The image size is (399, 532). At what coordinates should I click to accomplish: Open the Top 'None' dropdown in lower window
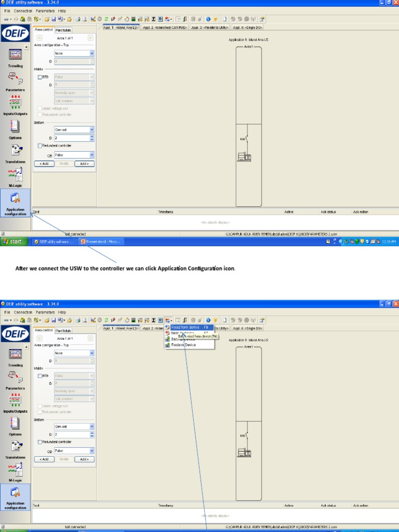pyautogui.click(x=74, y=353)
